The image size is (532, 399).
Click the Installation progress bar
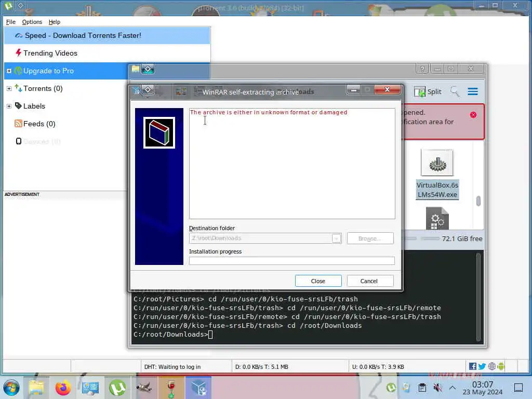tap(292, 261)
